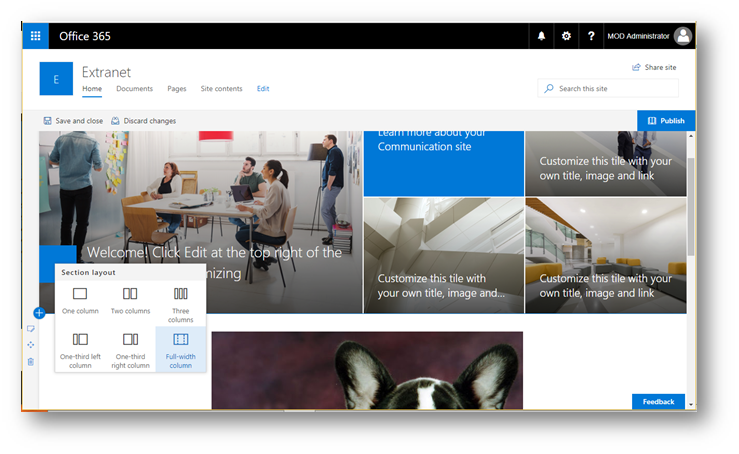Open settings gear in Office 365 bar
This screenshot has width=739, height=454.
pos(566,36)
